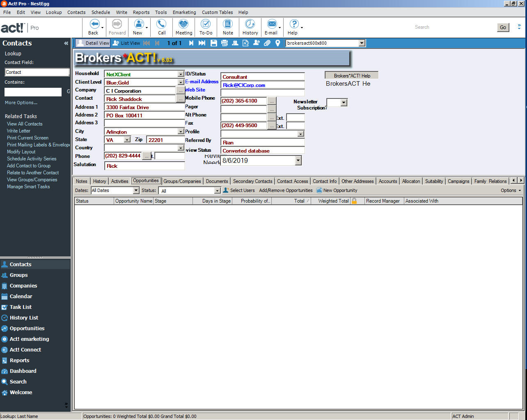Open View All Contacts link
527x420 pixels.
[25, 124]
